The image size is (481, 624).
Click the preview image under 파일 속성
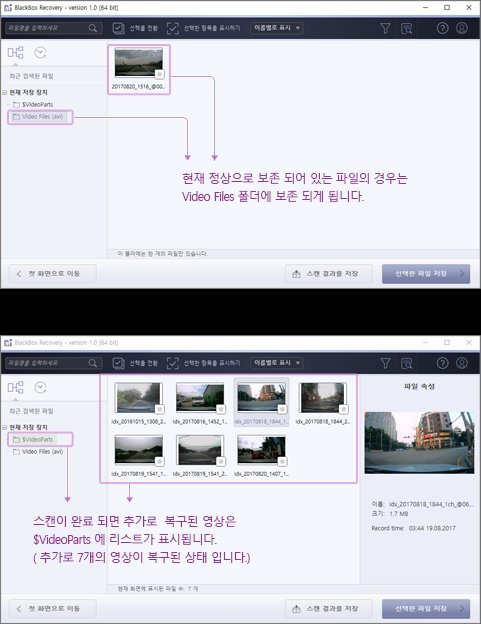pos(419,443)
